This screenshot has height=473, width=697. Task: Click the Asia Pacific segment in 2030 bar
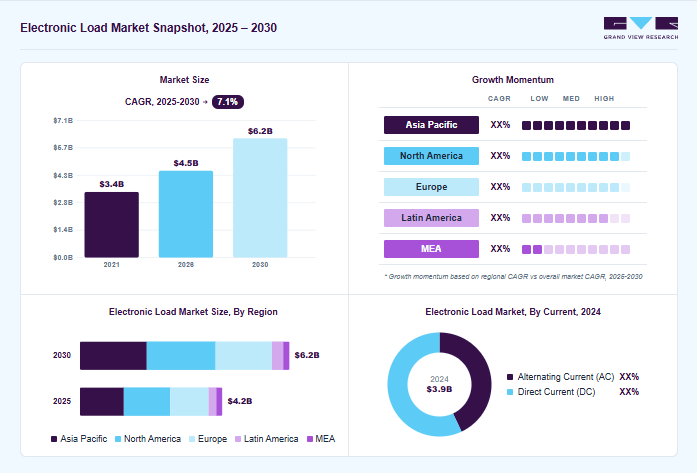coord(113,356)
